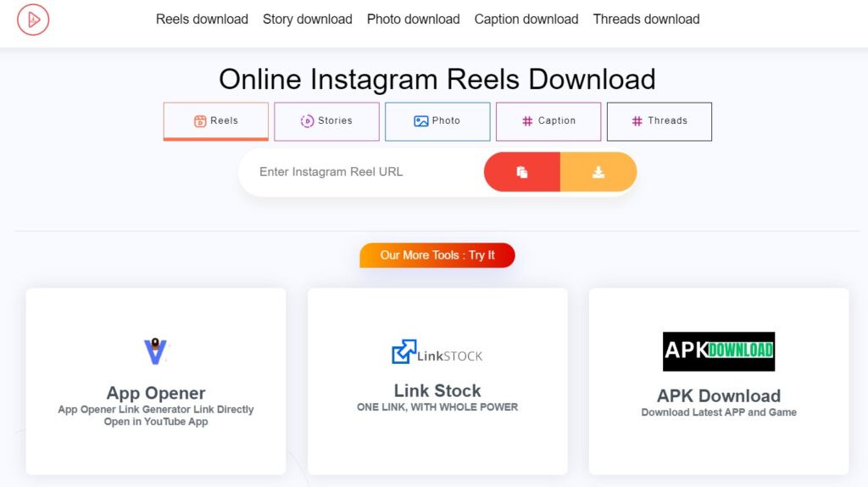Click the Our More Tools : Try It button
Image resolution: width=868 pixels, height=487 pixels.
[437, 255]
